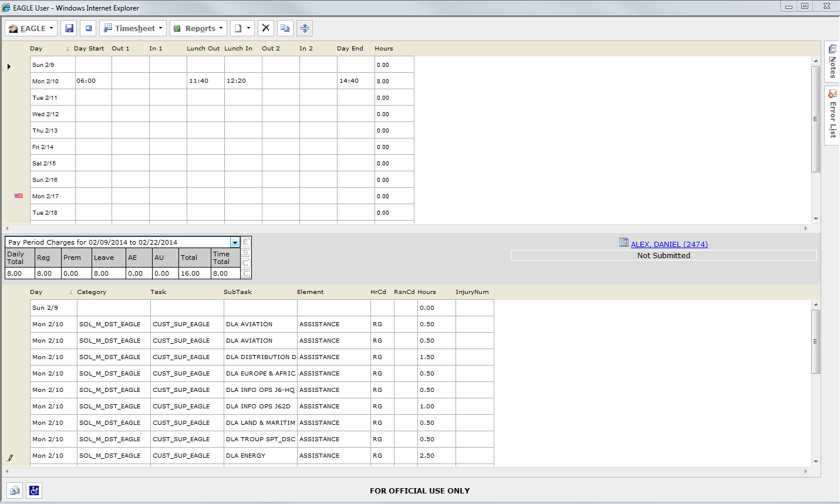840x504 pixels.
Task: Click the black X delete icon
Action: coord(265,28)
